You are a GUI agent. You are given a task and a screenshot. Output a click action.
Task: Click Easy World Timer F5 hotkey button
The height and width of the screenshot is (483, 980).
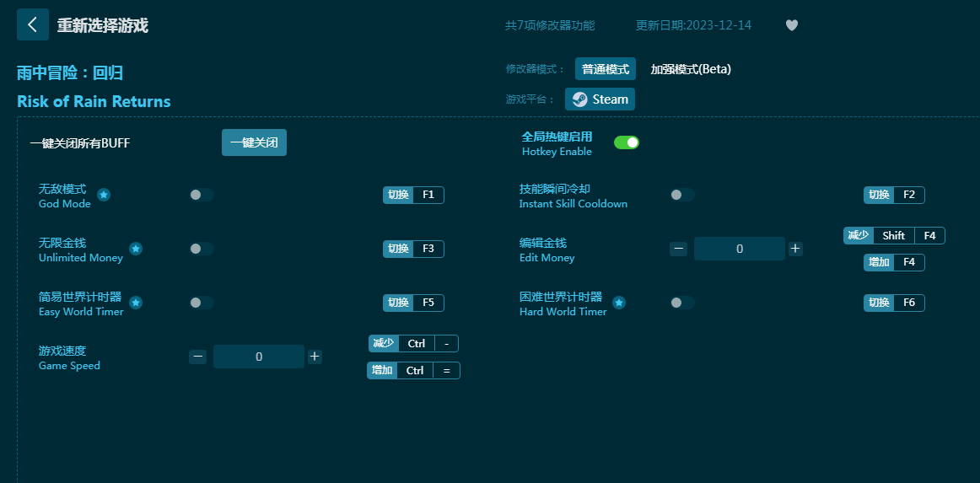click(x=414, y=303)
